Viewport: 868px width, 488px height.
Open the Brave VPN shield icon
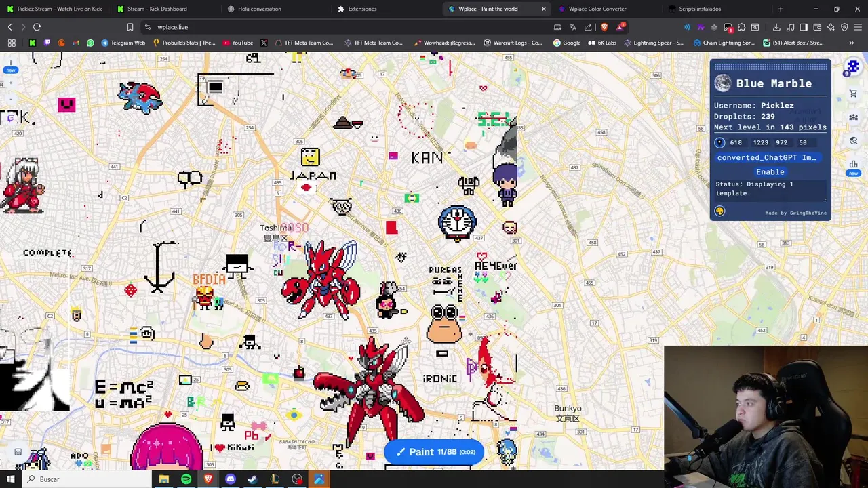click(x=844, y=27)
